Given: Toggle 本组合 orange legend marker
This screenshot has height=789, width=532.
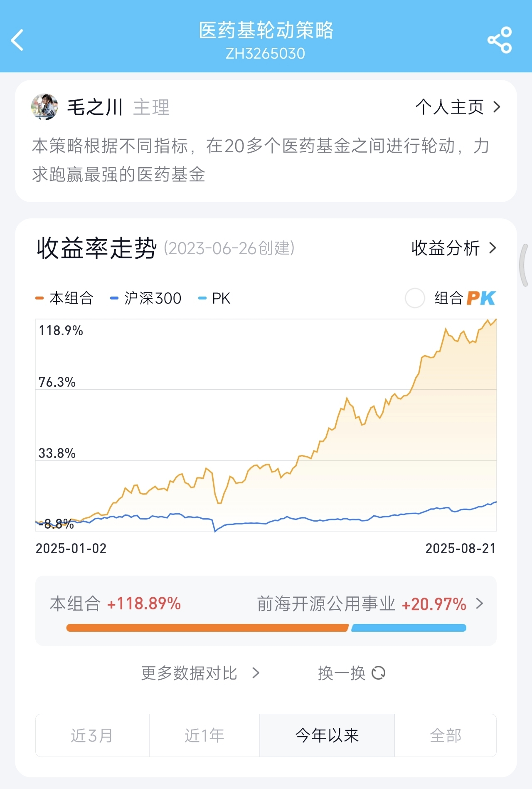Looking at the screenshot, I should click(x=40, y=298).
